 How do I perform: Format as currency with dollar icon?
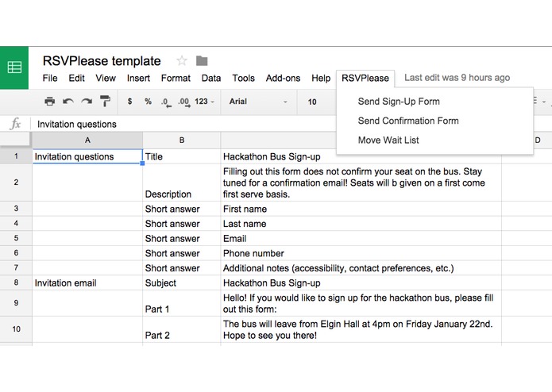pos(130,102)
